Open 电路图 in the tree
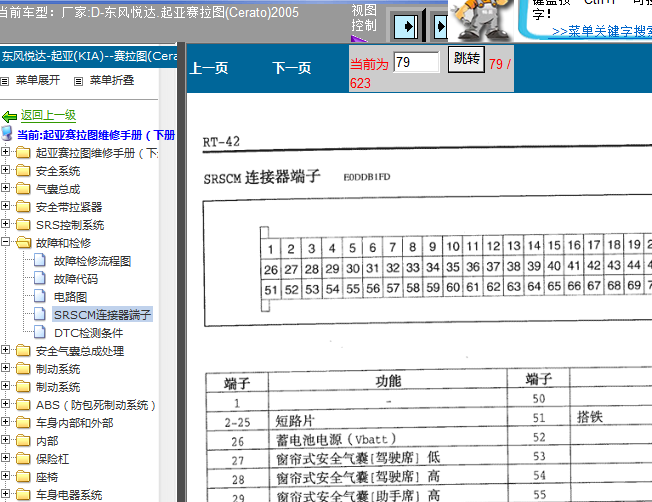652x502 pixels. click(70, 297)
